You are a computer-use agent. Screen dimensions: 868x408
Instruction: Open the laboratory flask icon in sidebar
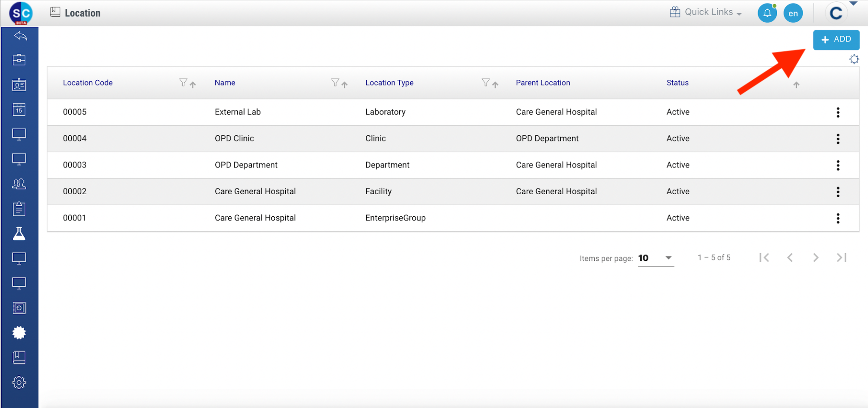point(19,234)
